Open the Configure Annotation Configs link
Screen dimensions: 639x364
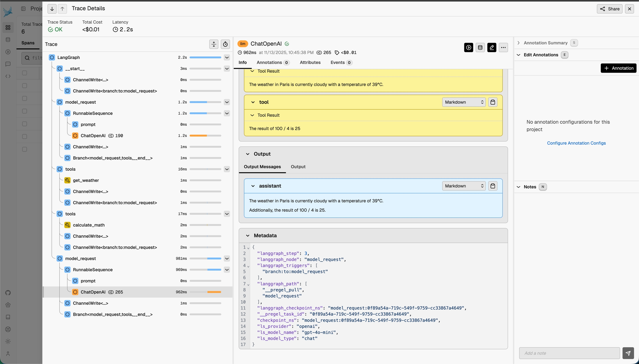576,143
